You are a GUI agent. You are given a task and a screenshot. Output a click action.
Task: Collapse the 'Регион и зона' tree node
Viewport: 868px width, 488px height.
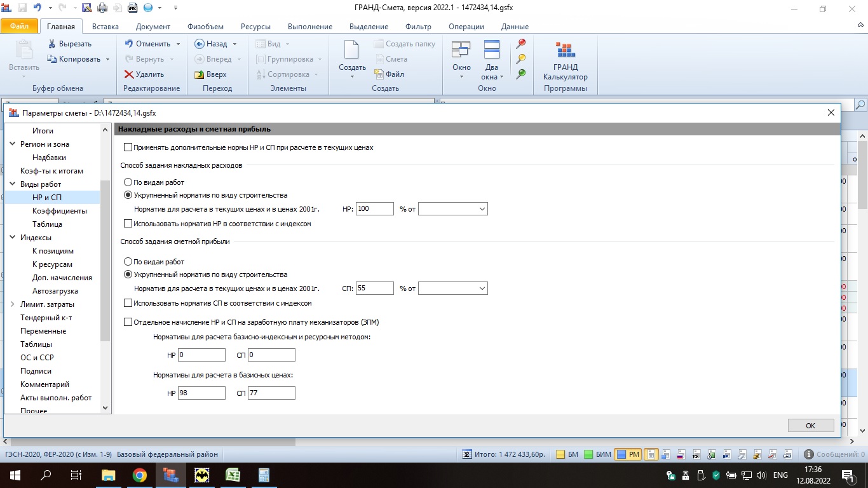point(13,144)
